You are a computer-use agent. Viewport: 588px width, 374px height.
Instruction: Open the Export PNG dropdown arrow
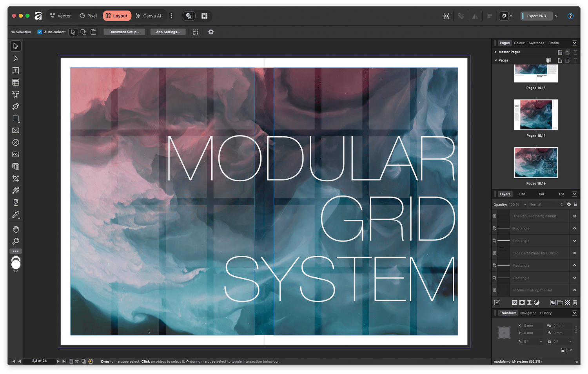click(556, 16)
